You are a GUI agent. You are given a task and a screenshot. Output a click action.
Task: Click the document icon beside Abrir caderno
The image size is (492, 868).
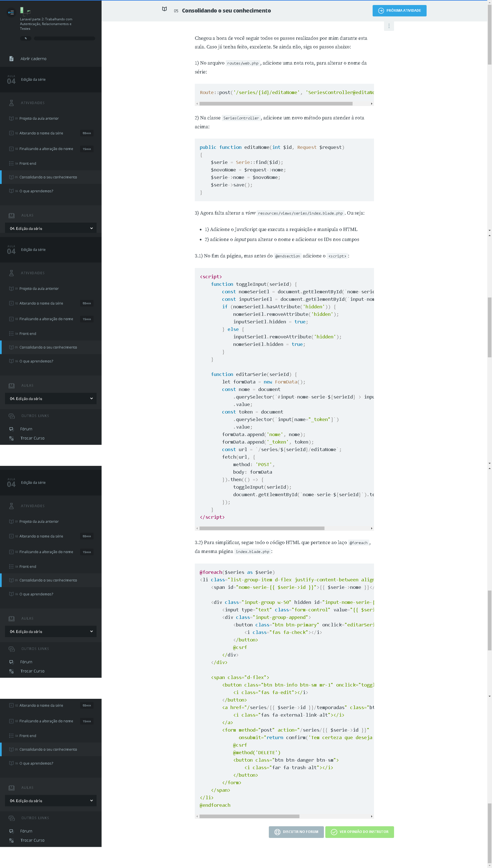tap(11, 59)
